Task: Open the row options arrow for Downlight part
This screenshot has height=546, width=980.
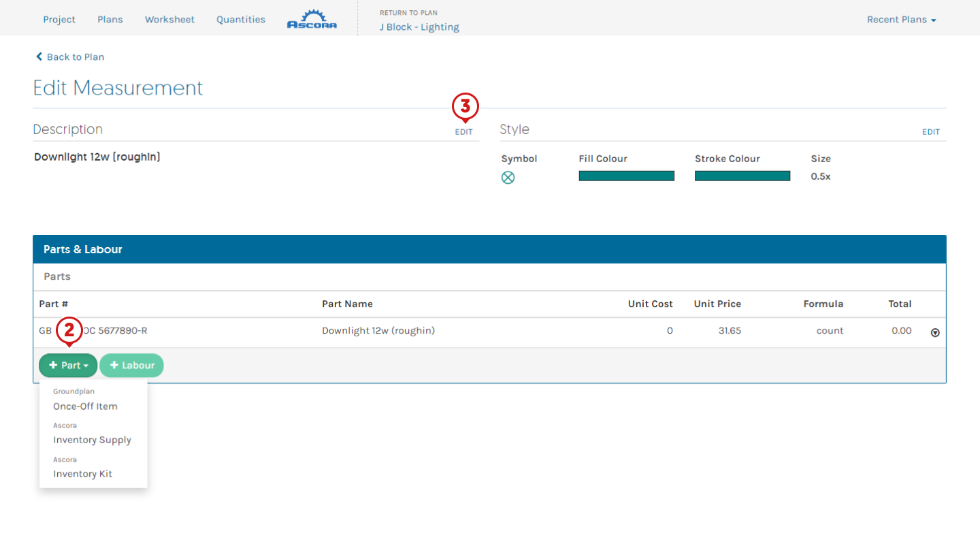Action: click(x=935, y=332)
